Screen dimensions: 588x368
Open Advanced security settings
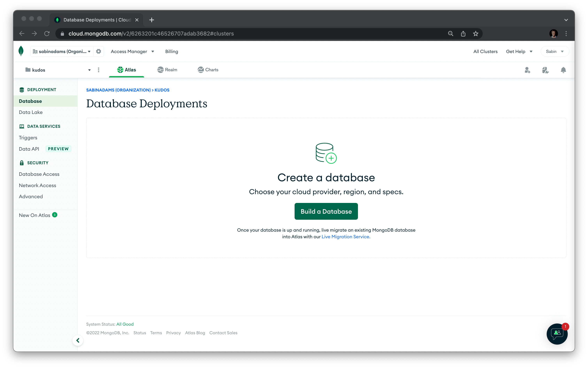pyautogui.click(x=31, y=196)
